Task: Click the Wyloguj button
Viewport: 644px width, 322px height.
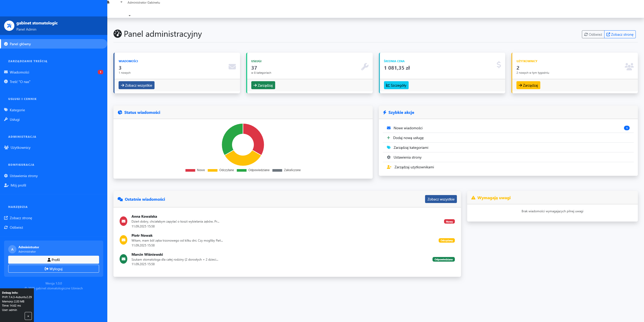Action: pos(54,269)
